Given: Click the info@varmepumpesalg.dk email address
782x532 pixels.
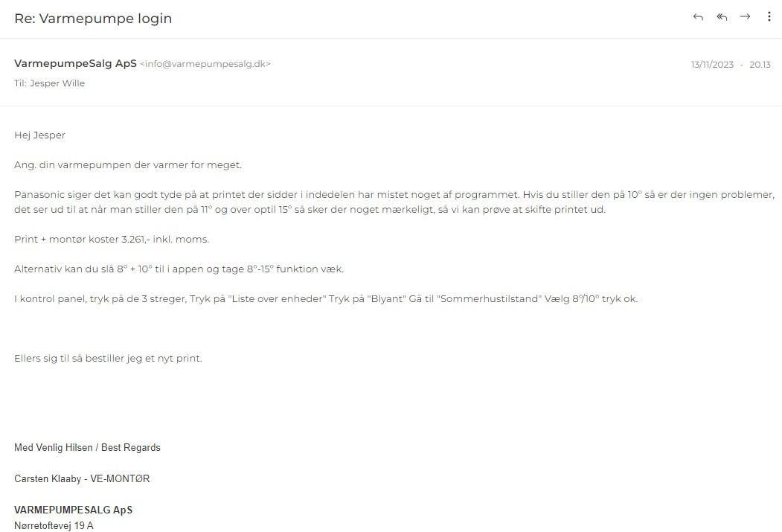Looking at the screenshot, I should (x=205, y=64).
